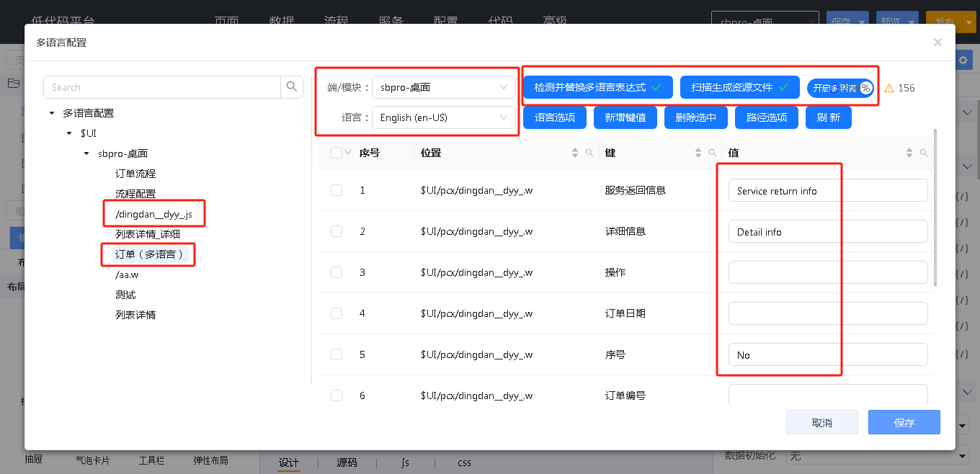Click the search icon in 位置 column header

click(x=589, y=153)
